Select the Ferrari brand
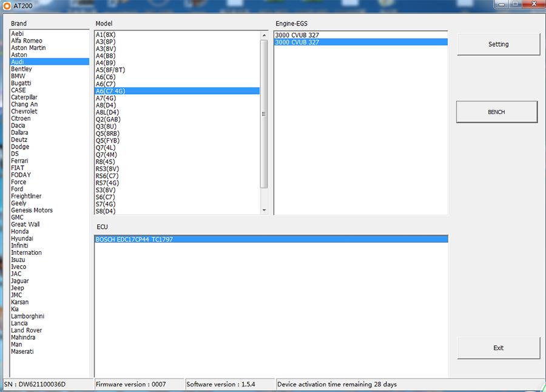This screenshot has width=546, height=392. pyautogui.click(x=22, y=160)
